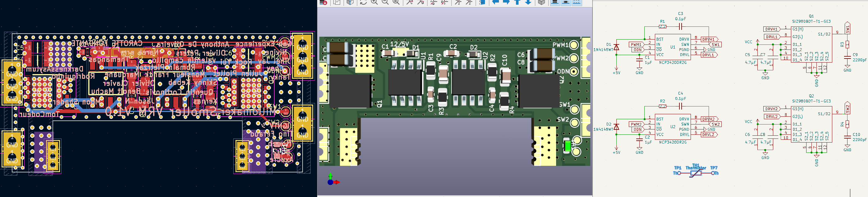Click DRVL2 output label next to U2
This screenshot has height=197, width=868.
(709, 134)
